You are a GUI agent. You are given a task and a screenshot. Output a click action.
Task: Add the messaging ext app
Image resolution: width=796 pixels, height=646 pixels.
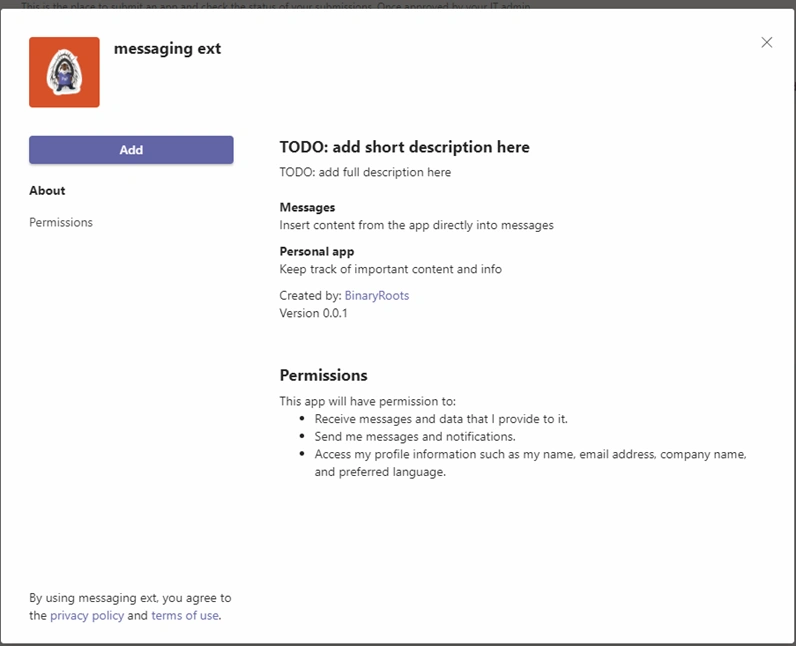point(131,150)
